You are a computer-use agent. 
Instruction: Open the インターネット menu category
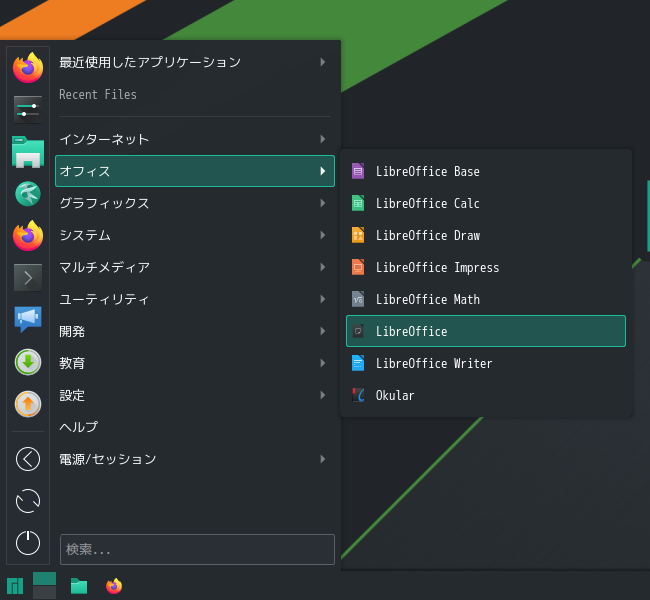[x=195, y=139]
